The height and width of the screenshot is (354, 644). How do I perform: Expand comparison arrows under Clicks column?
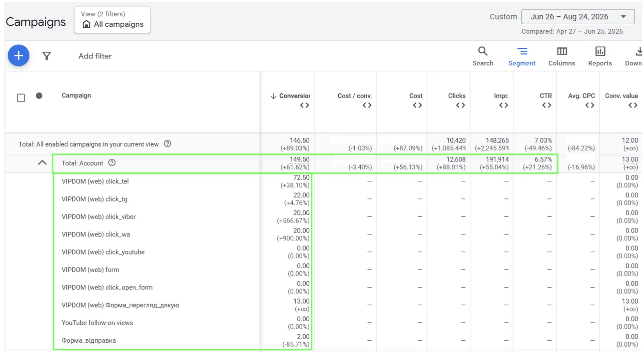click(461, 105)
